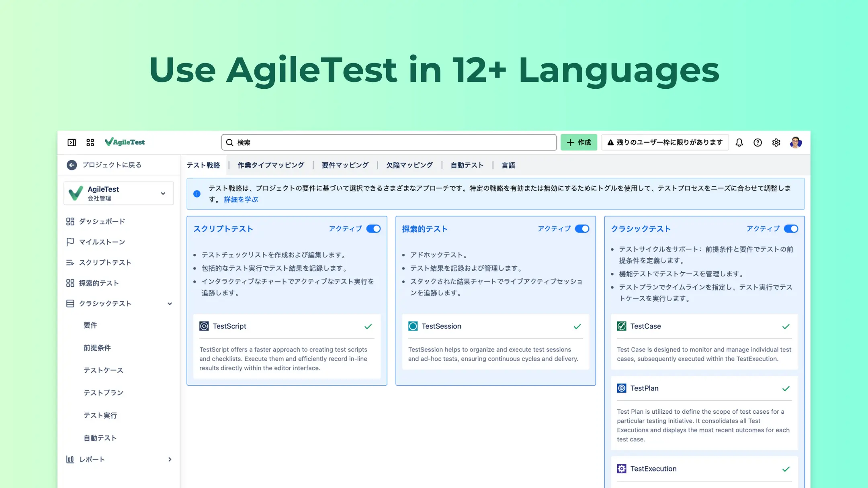Click the 検索 search field
Viewport: 868px width, 488px height.
click(x=389, y=143)
